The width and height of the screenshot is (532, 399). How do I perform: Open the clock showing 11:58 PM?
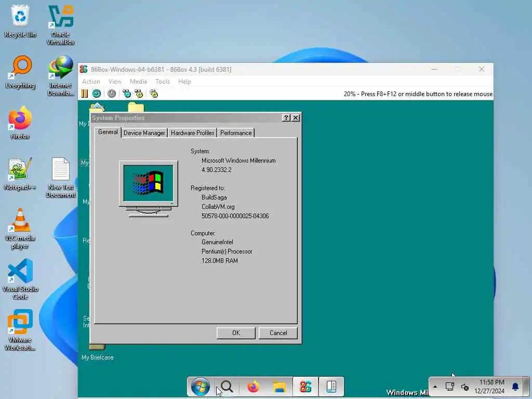point(489,387)
